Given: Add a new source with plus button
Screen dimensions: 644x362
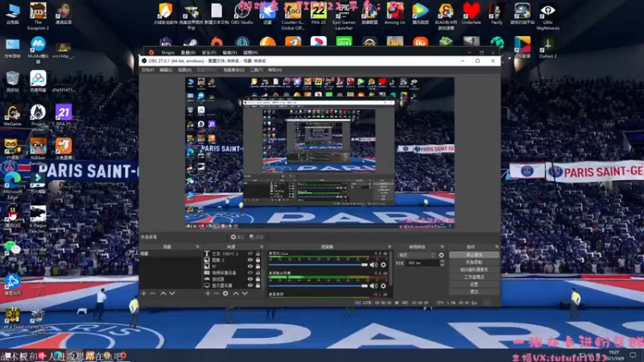Looking at the screenshot, I should [x=208, y=294].
